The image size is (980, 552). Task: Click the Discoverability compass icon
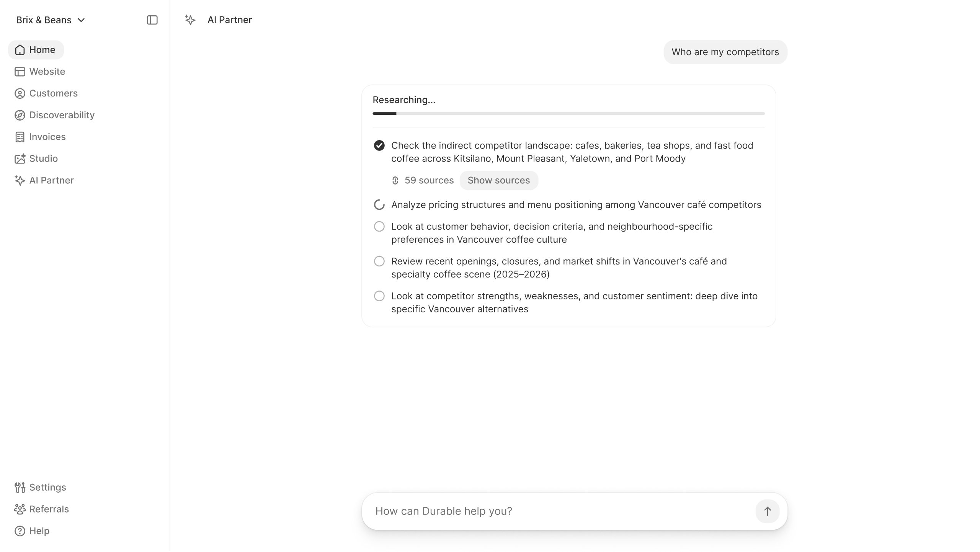coord(20,115)
